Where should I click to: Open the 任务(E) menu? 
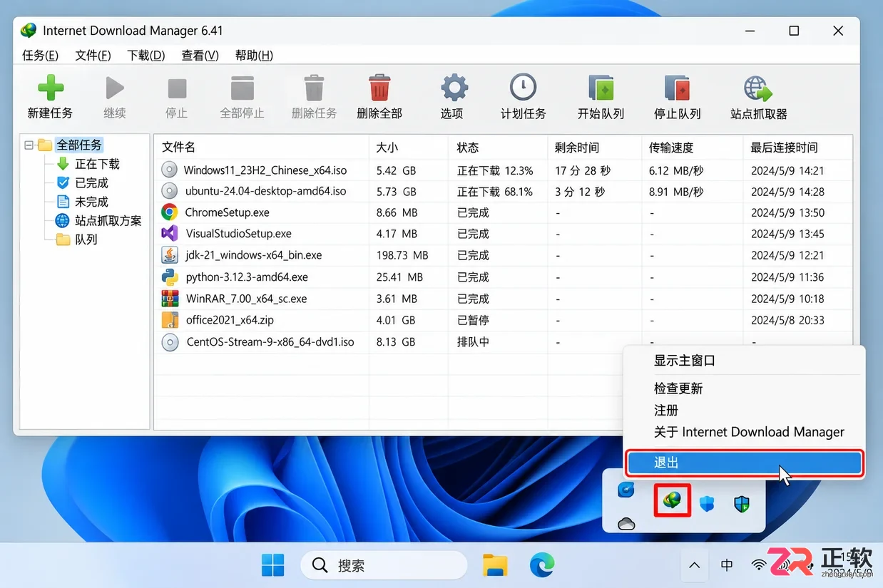(x=40, y=56)
